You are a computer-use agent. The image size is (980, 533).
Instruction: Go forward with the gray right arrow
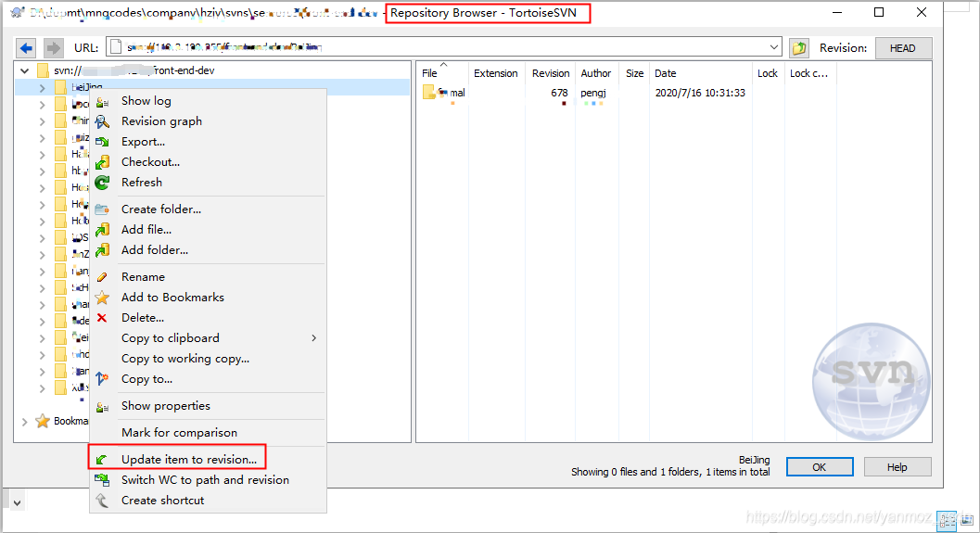(54, 48)
